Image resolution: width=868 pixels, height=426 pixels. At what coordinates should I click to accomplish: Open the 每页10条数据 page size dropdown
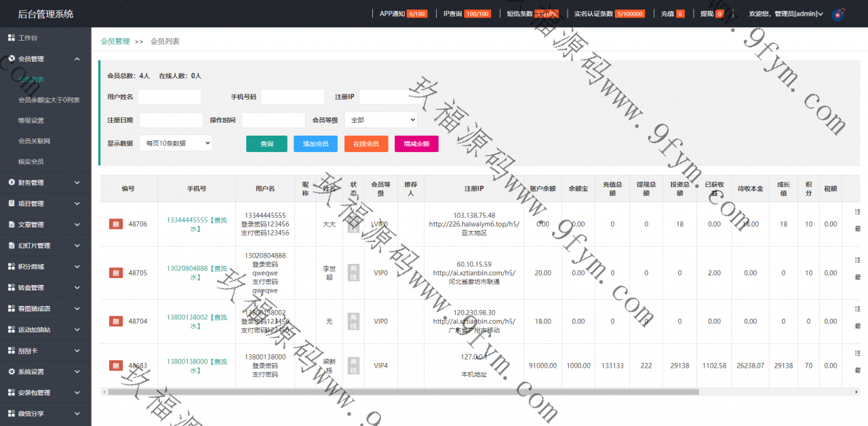click(176, 143)
